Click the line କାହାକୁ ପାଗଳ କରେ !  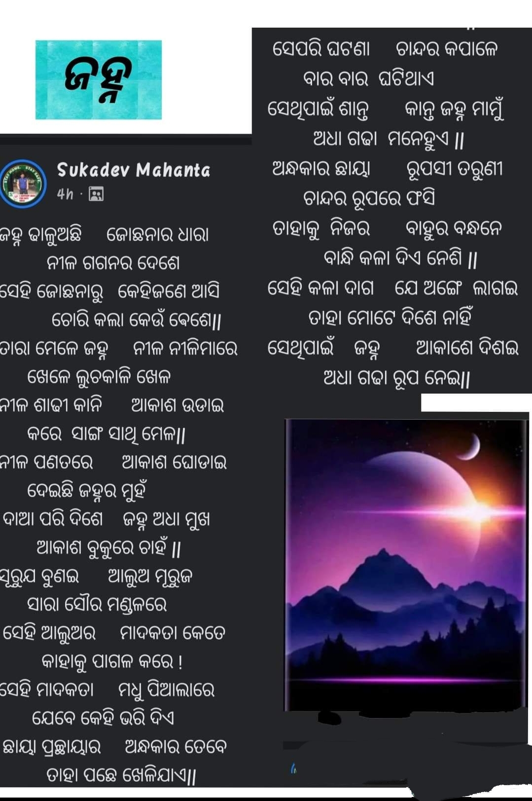click(x=112, y=661)
